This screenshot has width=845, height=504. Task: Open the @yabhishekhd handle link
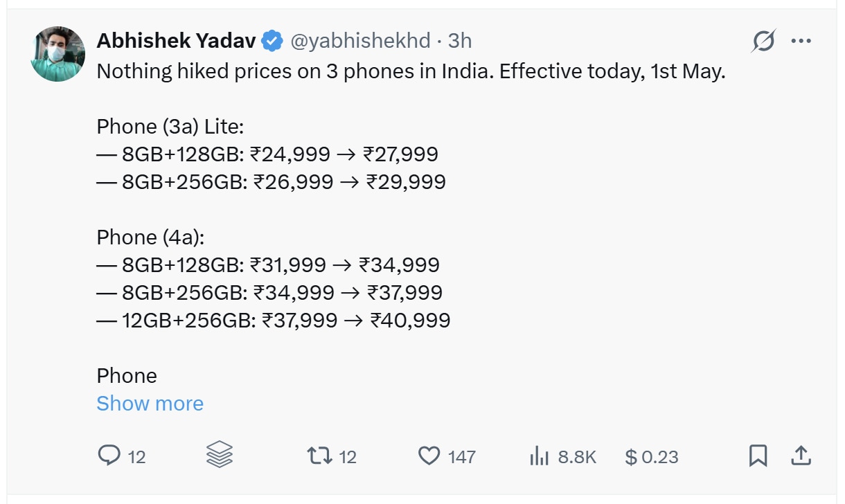tap(360, 42)
